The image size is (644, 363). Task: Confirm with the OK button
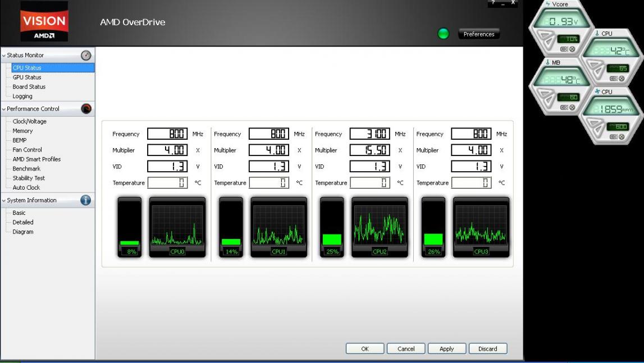click(365, 348)
